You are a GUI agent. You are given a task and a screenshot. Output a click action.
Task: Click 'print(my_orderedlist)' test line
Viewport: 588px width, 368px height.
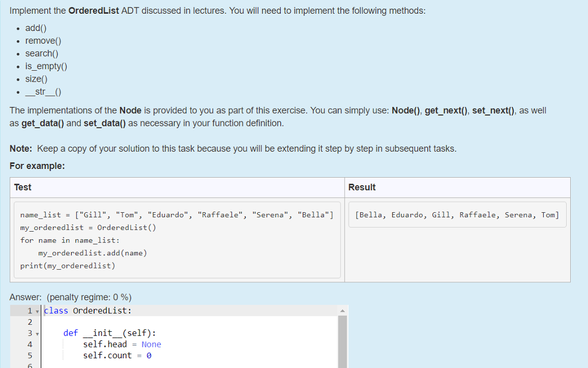68,266
